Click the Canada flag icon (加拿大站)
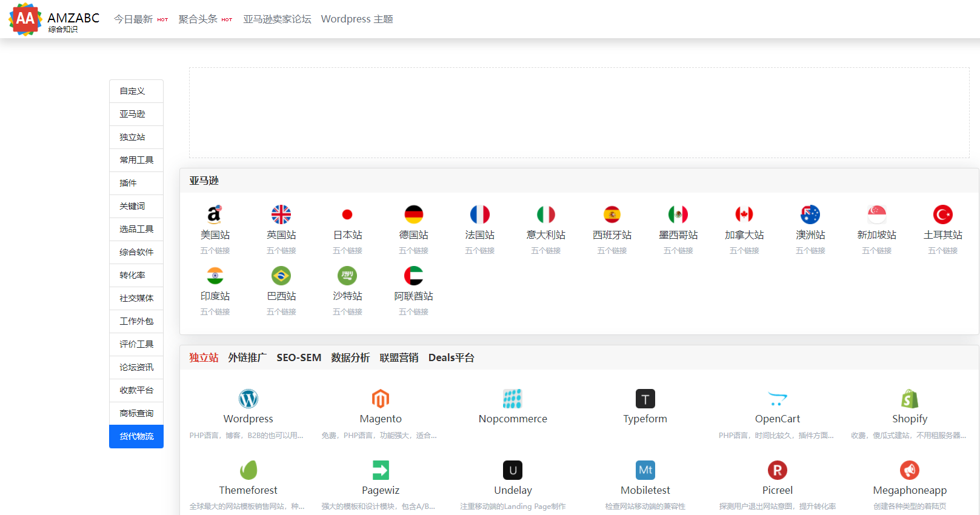 pyautogui.click(x=744, y=214)
